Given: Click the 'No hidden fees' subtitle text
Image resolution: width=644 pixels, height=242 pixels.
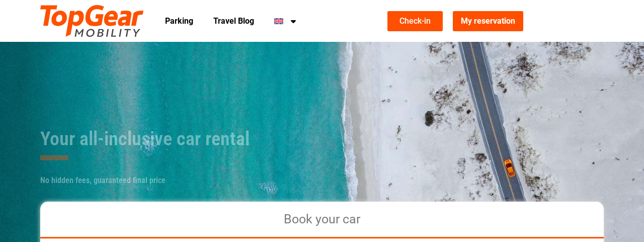Looking at the screenshot, I should pyautogui.click(x=103, y=180).
